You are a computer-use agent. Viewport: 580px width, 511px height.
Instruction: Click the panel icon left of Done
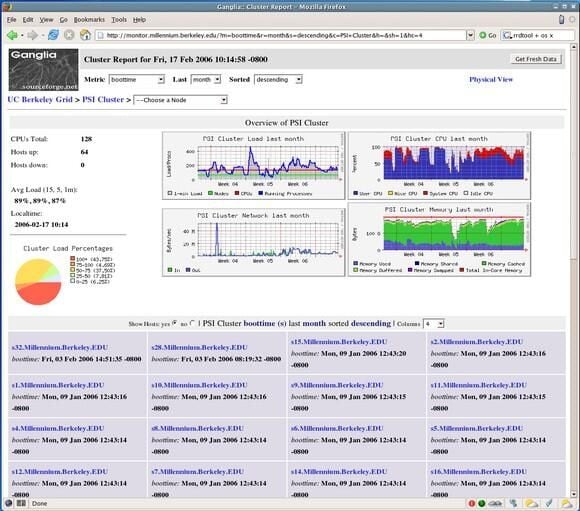coord(21,503)
